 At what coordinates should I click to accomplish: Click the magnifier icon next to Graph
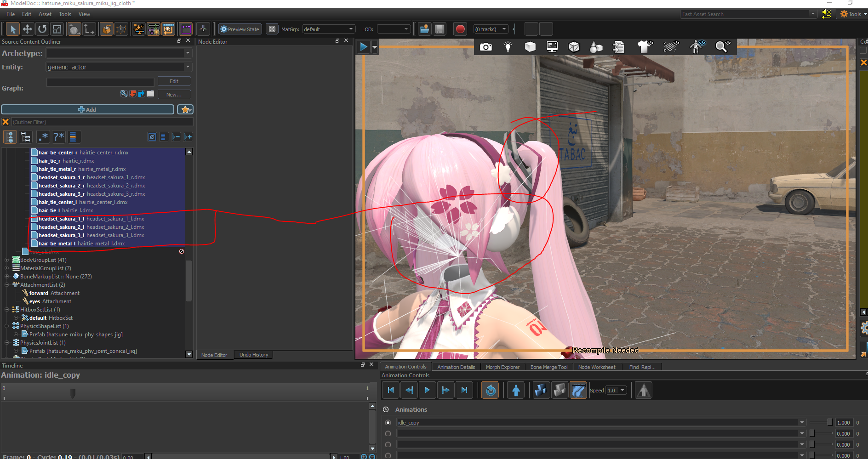tap(124, 94)
